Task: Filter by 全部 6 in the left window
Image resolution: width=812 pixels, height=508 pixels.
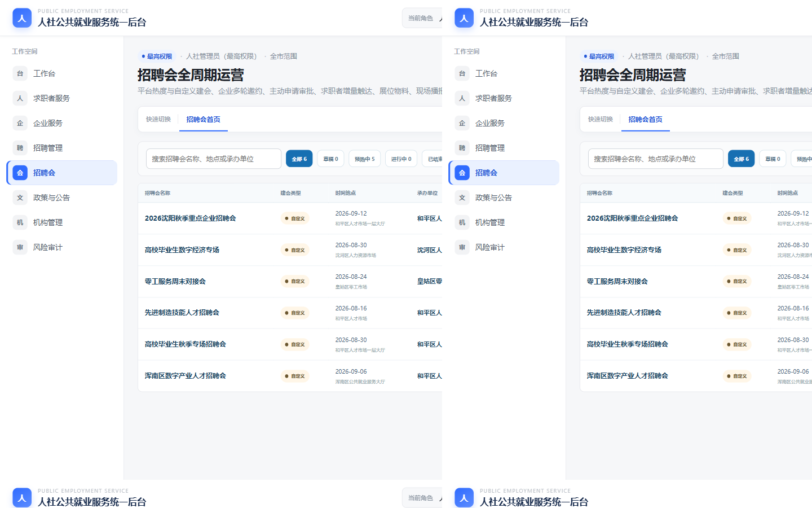Action: coord(299,159)
